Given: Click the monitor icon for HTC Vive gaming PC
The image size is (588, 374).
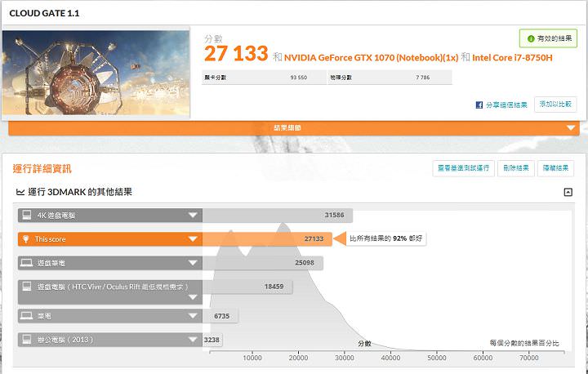Looking at the screenshot, I should [26, 287].
